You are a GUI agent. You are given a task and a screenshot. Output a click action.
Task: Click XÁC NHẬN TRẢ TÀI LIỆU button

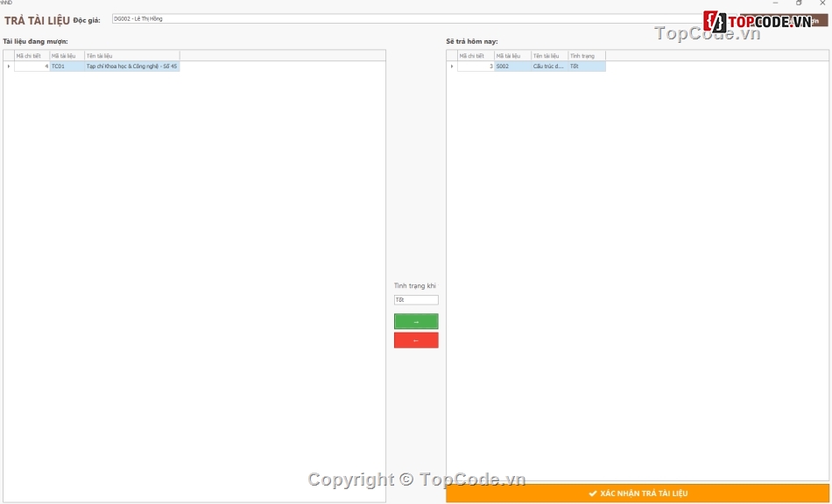pos(638,493)
